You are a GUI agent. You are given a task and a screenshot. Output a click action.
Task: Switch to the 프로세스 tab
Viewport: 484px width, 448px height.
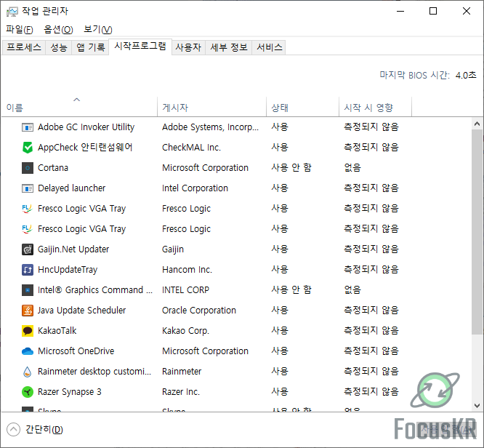pyautogui.click(x=24, y=47)
